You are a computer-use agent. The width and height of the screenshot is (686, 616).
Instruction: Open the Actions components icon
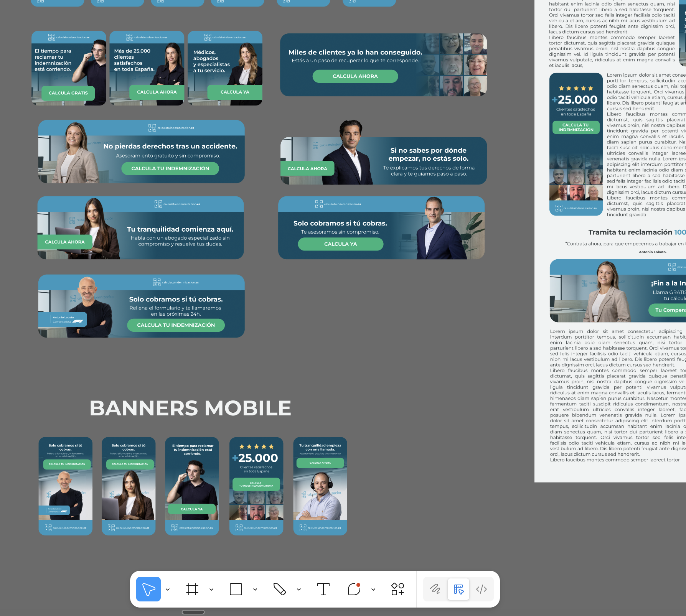398,589
